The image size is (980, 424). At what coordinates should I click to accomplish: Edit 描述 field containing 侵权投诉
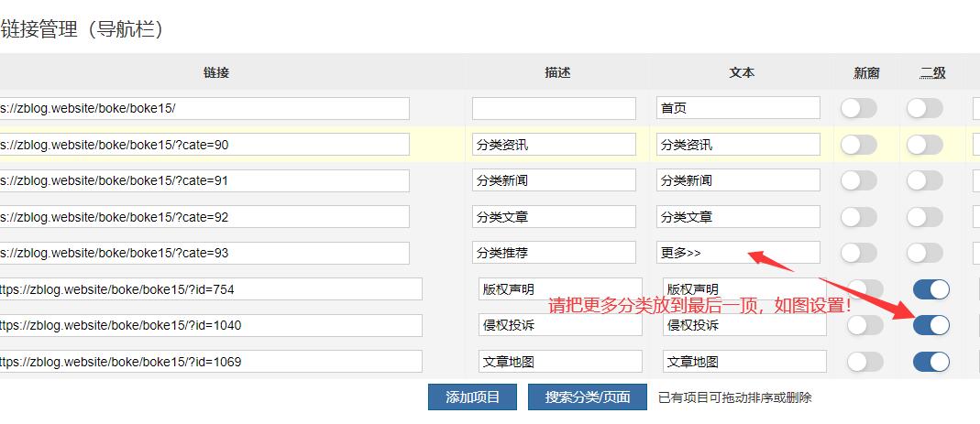pos(560,325)
